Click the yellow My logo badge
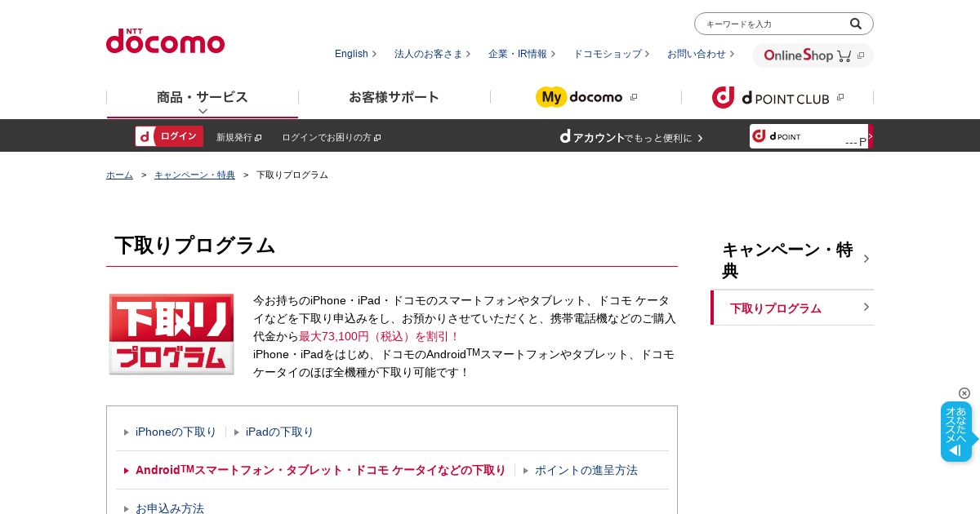 point(551,97)
